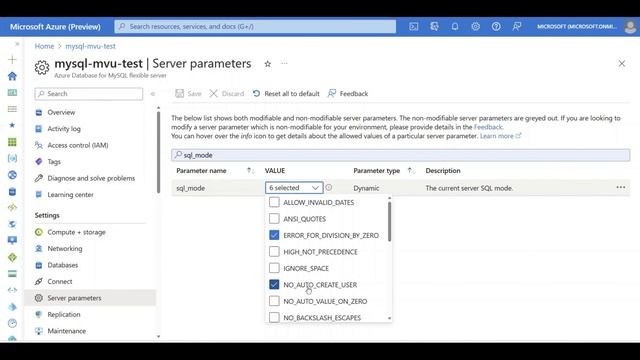Click the sql_mode options list scrollbar

(x=389, y=222)
